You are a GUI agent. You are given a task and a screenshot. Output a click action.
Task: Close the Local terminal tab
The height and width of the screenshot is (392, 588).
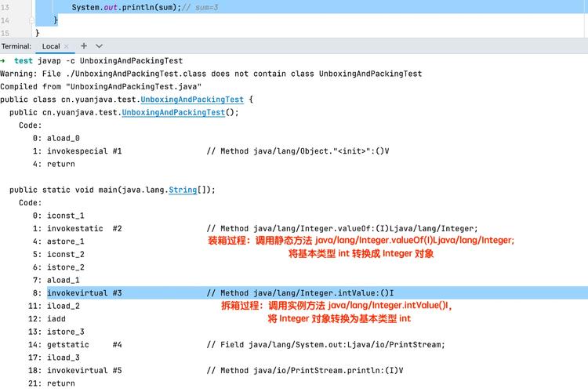click(67, 46)
